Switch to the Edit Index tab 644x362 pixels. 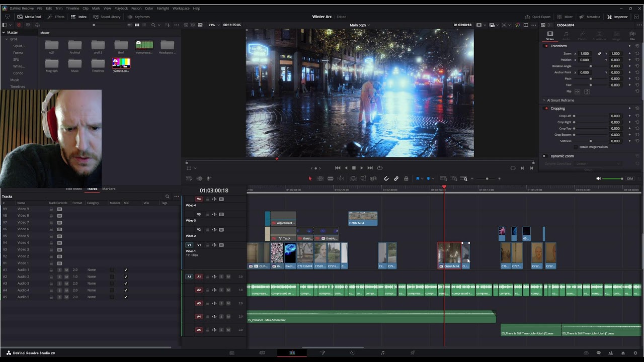(x=74, y=189)
